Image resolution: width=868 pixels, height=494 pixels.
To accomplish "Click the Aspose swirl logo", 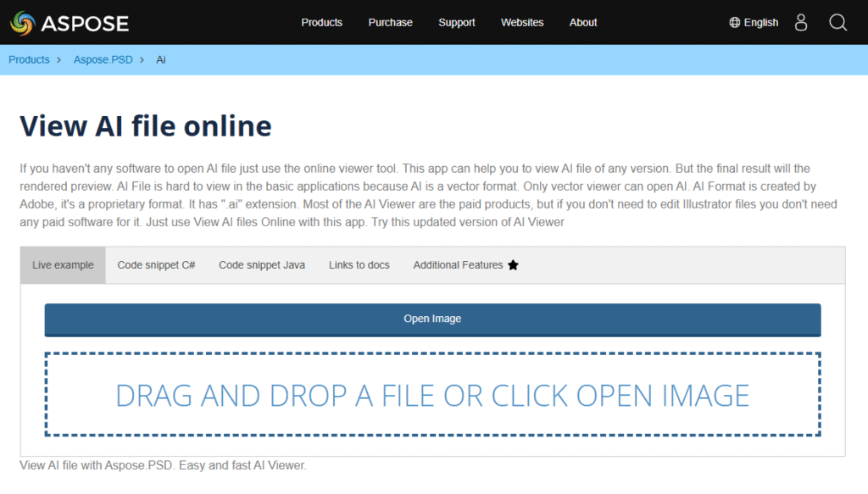I will (x=22, y=23).
